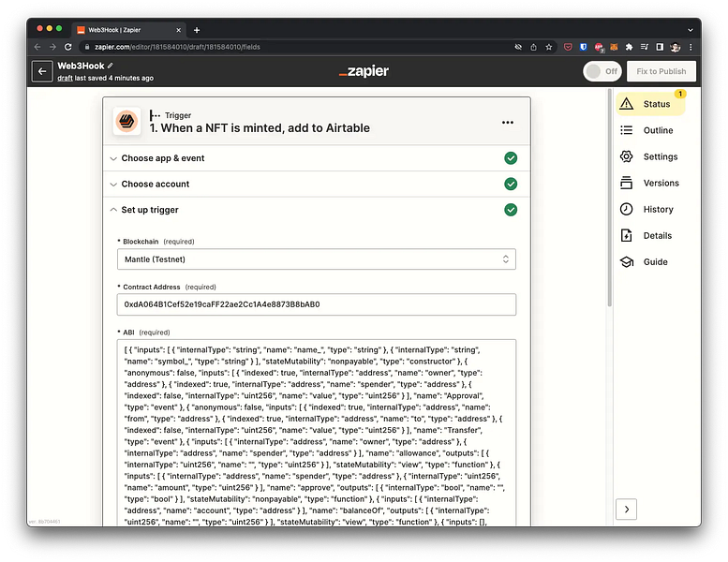Click into the ABI text area
The height and width of the screenshot is (562, 728).
click(x=316, y=433)
